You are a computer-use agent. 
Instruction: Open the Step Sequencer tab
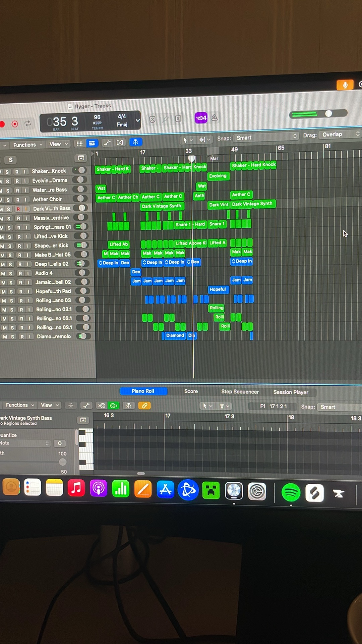pyautogui.click(x=240, y=392)
